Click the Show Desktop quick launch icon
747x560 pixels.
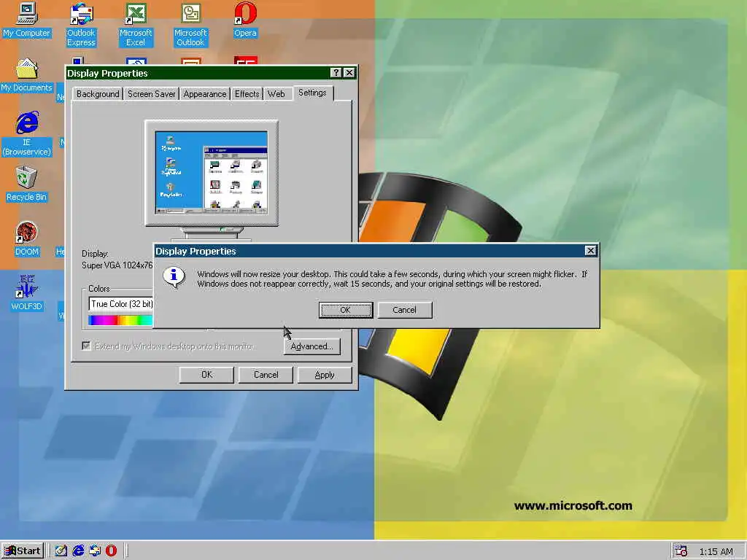tap(61, 551)
